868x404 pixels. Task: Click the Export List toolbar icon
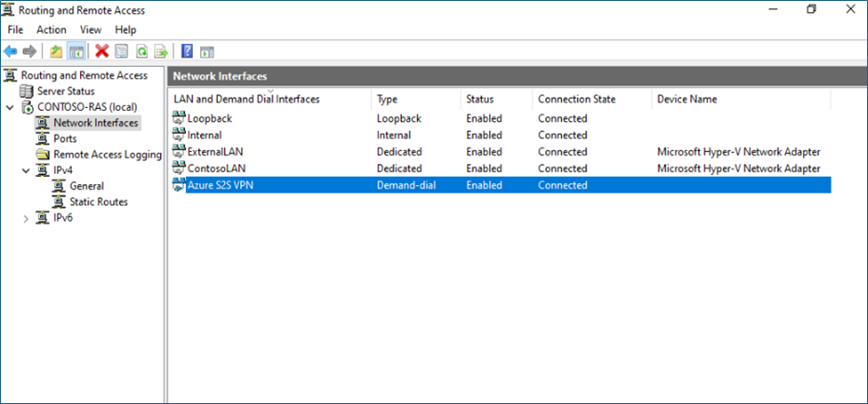coord(161,51)
